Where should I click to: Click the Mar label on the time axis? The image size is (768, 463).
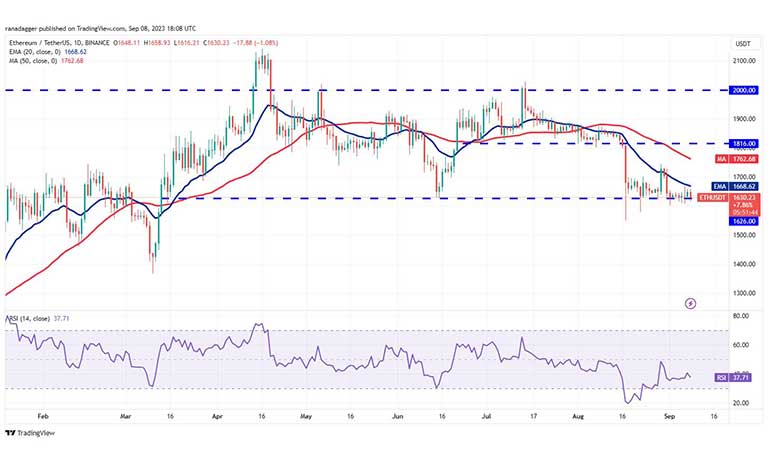click(x=125, y=416)
